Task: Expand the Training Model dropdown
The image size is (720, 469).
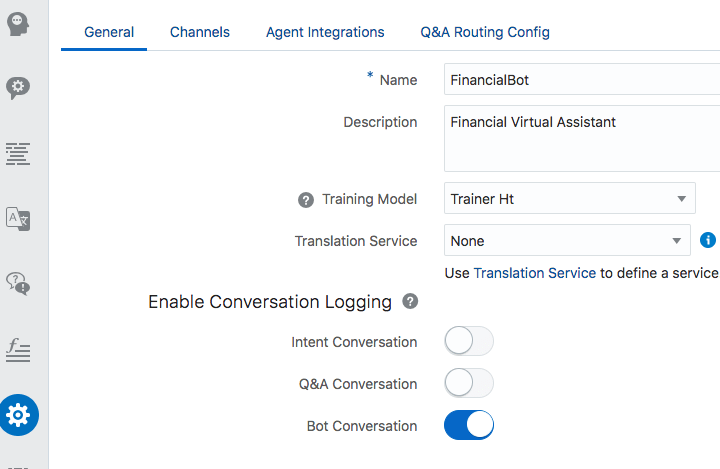Action: pos(569,199)
